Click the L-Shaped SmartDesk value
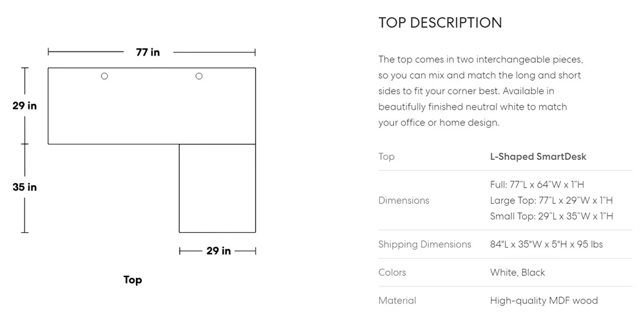This screenshot has width=644, height=323. [538, 157]
